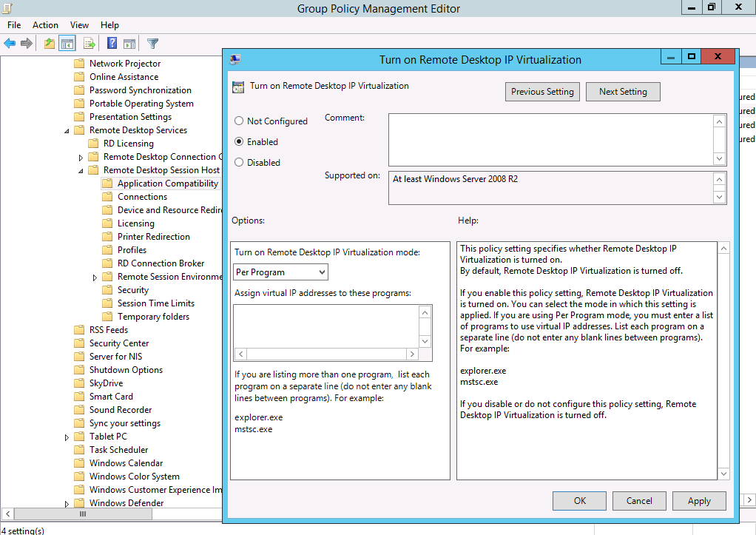Collapse the Remote Desktop Services tree node
756x535 pixels.
point(67,131)
